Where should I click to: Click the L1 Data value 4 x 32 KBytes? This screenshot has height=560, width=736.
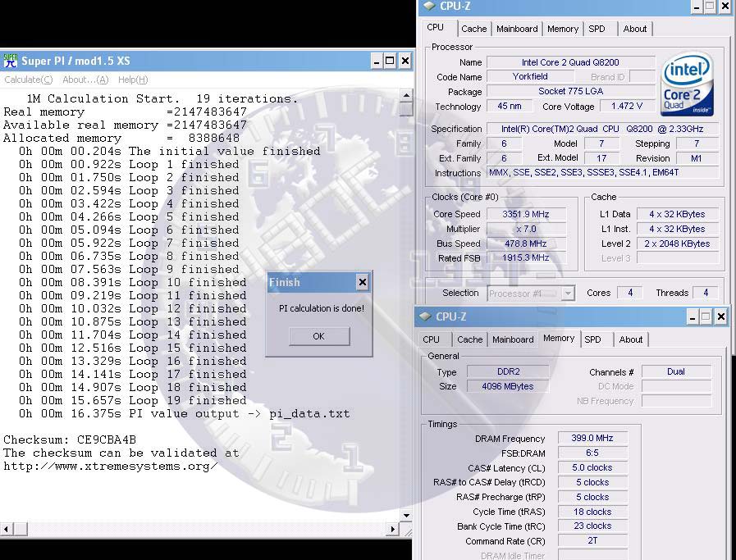coord(677,214)
